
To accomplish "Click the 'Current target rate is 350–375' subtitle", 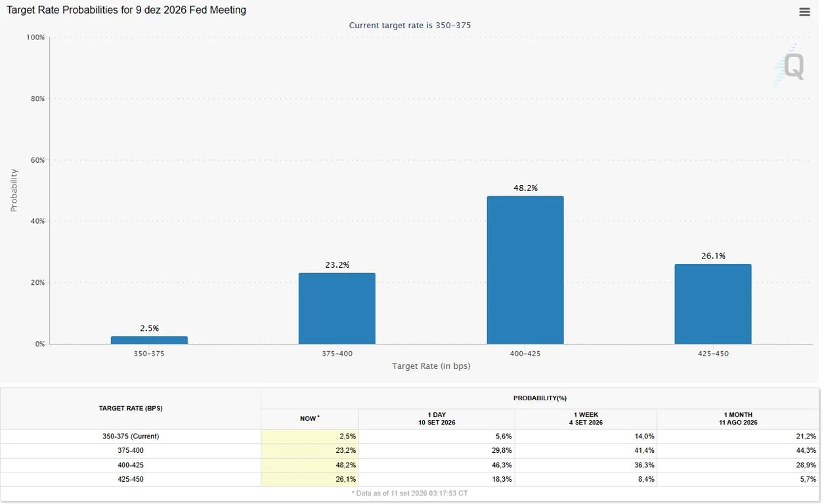I will point(410,25).
